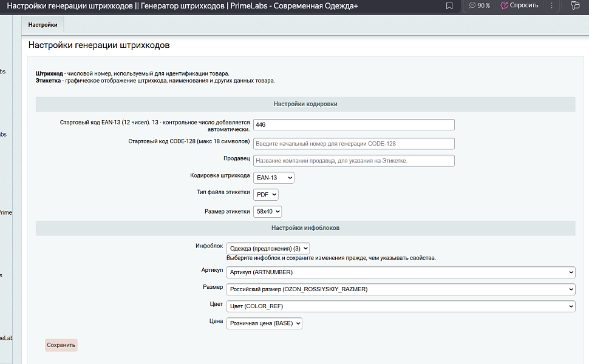
Task: Click the bookmark icon in the browser bar
Action: (449, 5)
